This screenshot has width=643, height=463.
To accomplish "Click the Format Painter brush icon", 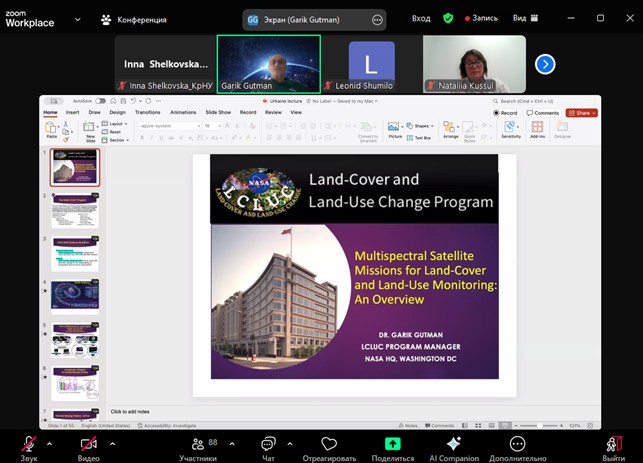I will click(65, 140).
